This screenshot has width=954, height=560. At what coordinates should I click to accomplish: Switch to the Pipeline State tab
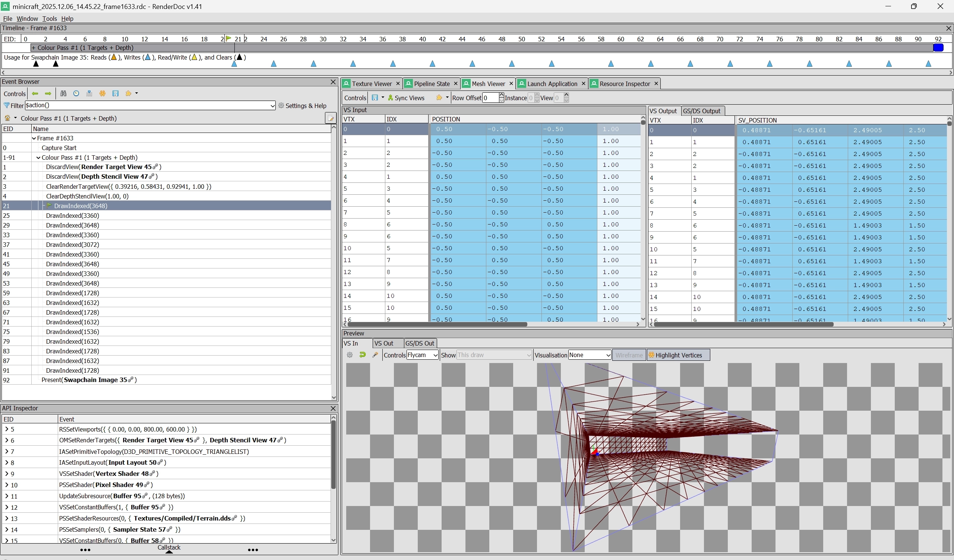431,84
